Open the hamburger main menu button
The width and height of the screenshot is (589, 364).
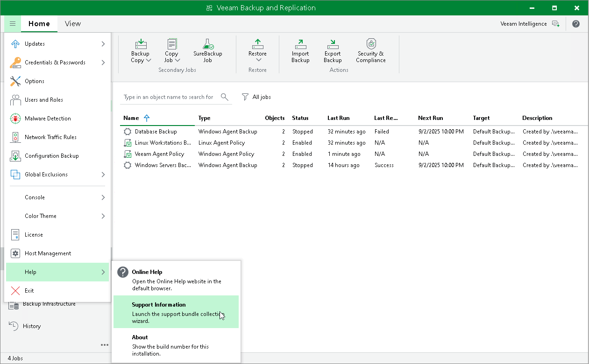pyautogui.click(x=13, y=24)
